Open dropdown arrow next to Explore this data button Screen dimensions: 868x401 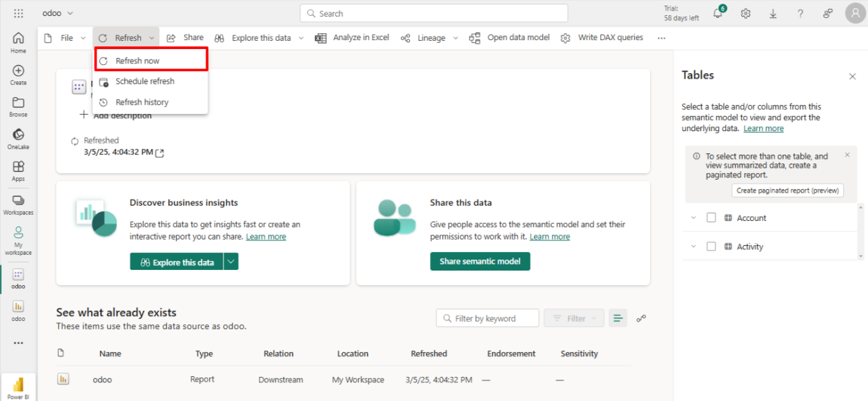[231, 262]
